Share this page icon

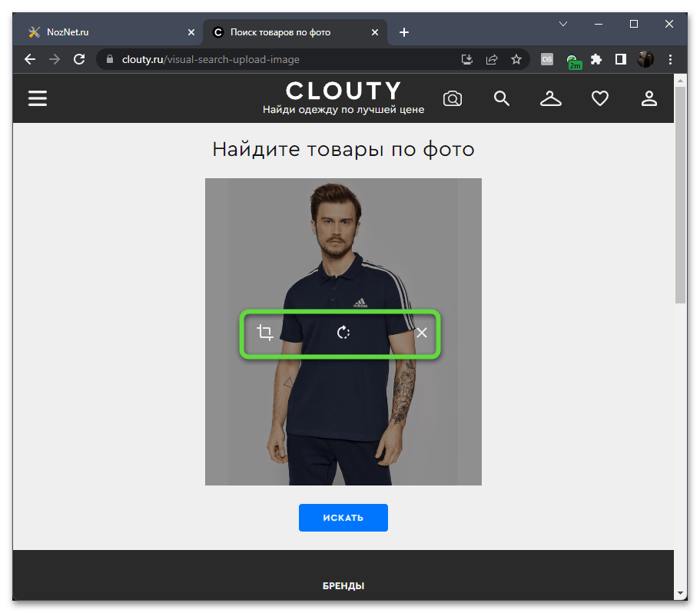[x=492, y=59]
